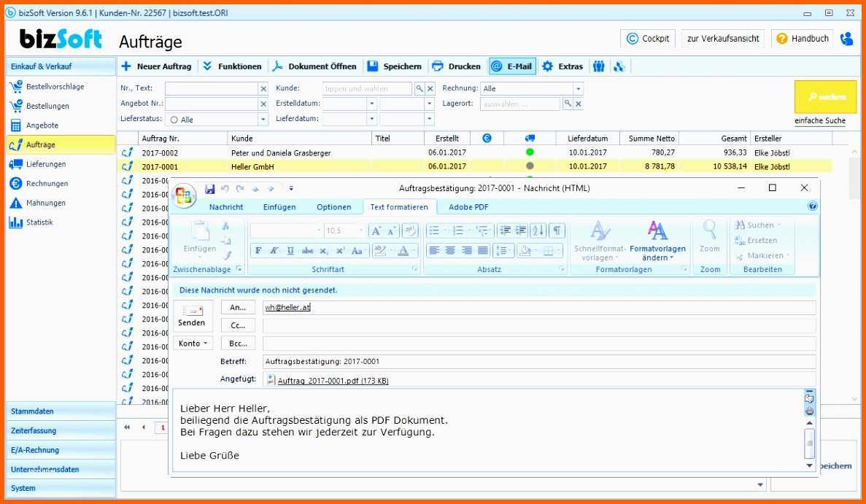Click Senden to send the email
Screen dimensions: 866x504
[192, 316]
